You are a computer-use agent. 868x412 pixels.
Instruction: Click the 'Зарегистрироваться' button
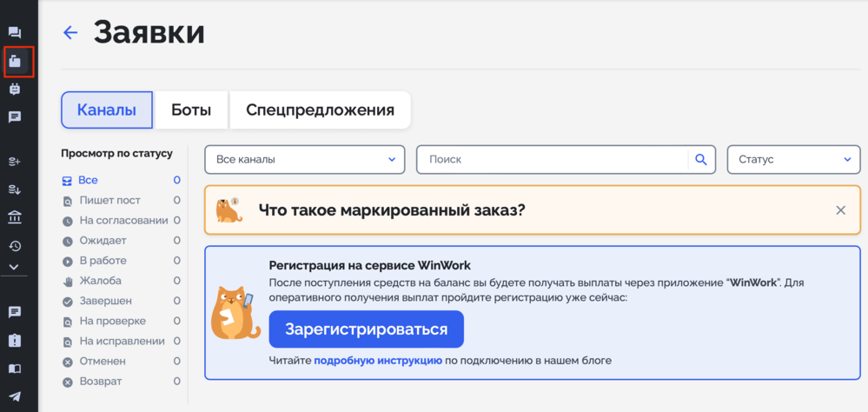pos(366,329)
